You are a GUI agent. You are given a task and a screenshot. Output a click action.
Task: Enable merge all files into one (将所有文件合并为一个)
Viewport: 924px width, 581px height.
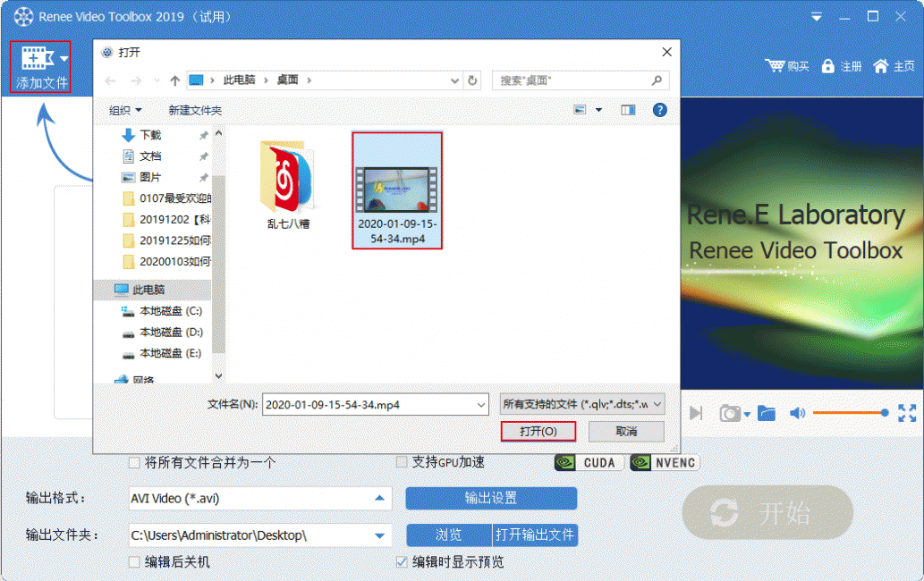[134, 463]
